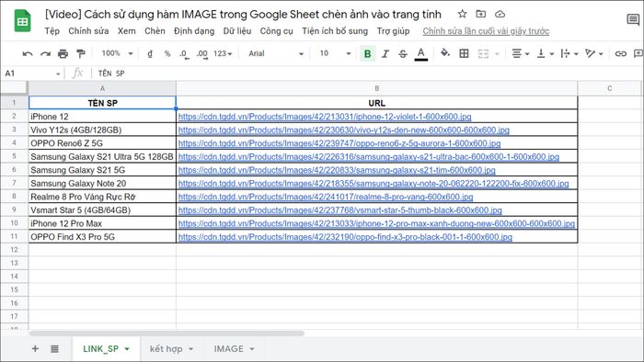The height and width of the screenshot is (362, 644).
Task: Click the Undo arrow icon
Action: (28, 53)
